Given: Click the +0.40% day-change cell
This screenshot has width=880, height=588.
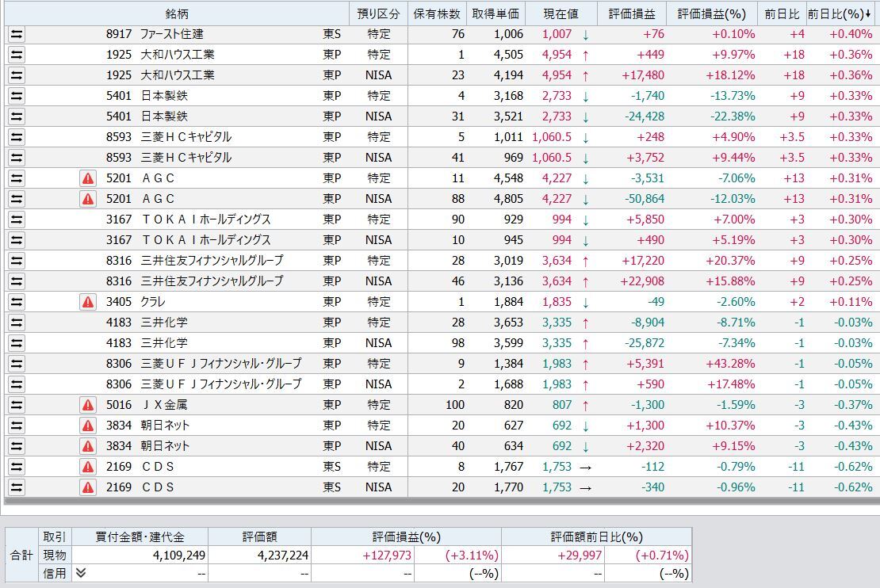Looking at the screenshot, I should pos(851,34).
